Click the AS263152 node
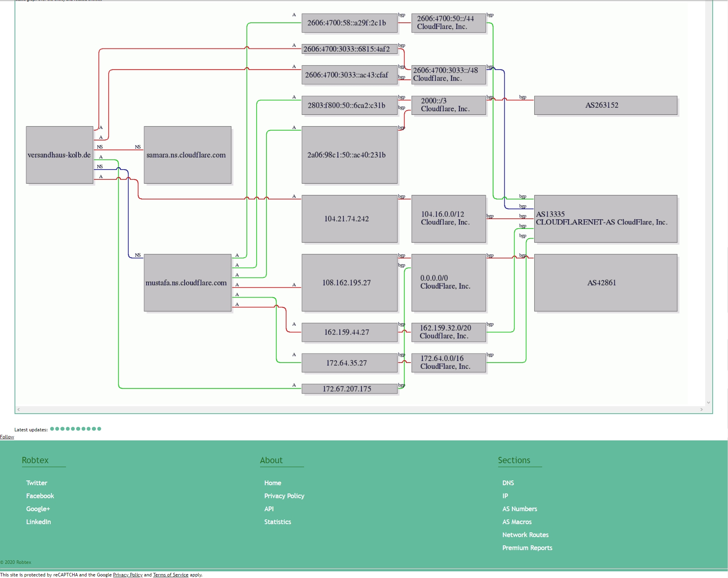The image size is (728, 578). pyautogui.click(x=605, y=105)
